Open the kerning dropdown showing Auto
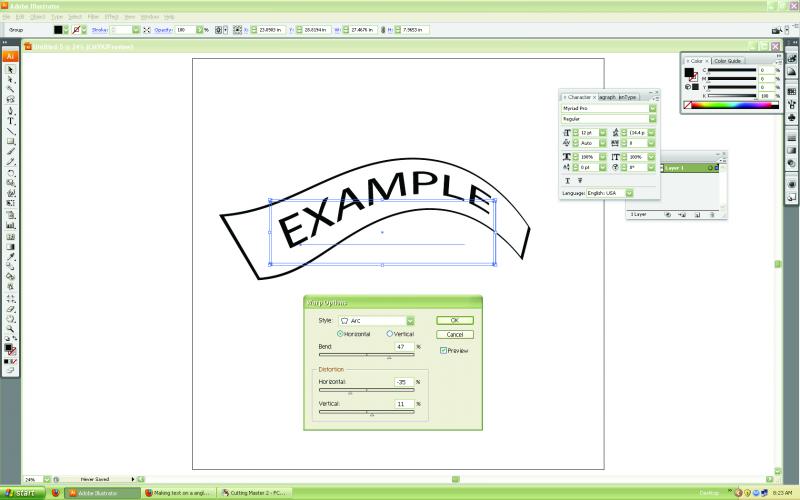Viewport: 800px width, 500px height. [603, 143]
